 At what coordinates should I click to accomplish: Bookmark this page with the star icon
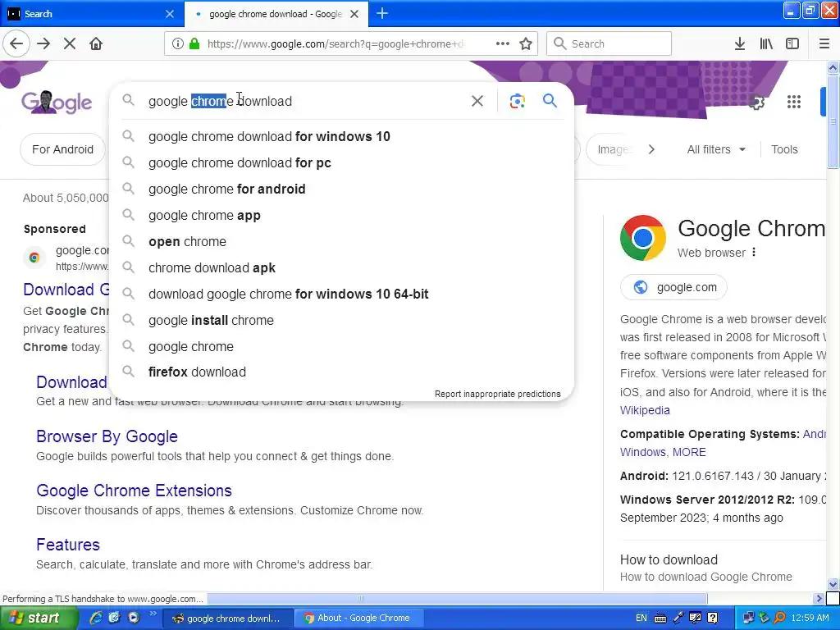point(526,44)
